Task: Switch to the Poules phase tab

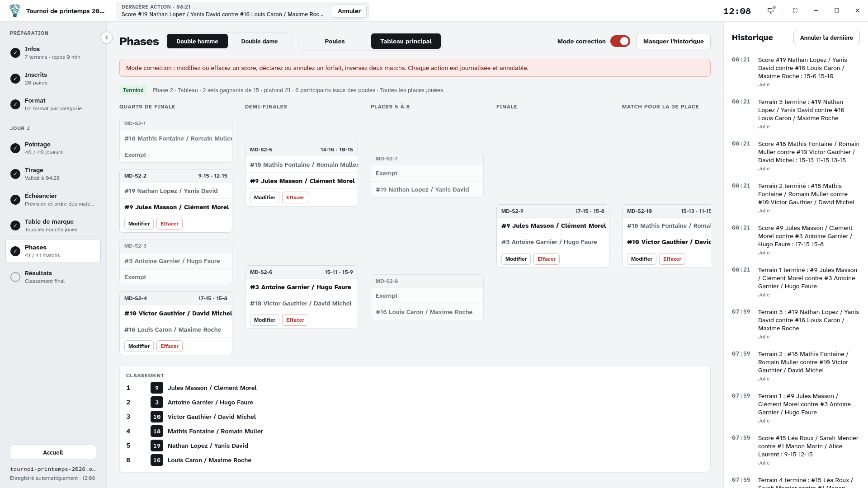Action: (x=335, y=41)
